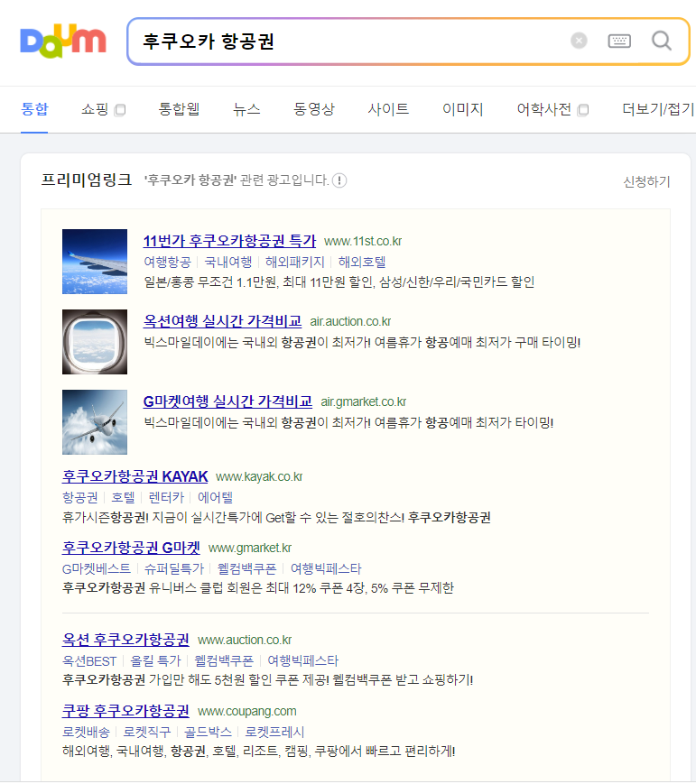This screenshot has height=784, width=696.
Task: Switch to the 통합웹 tab
Action: pos(179,109)
